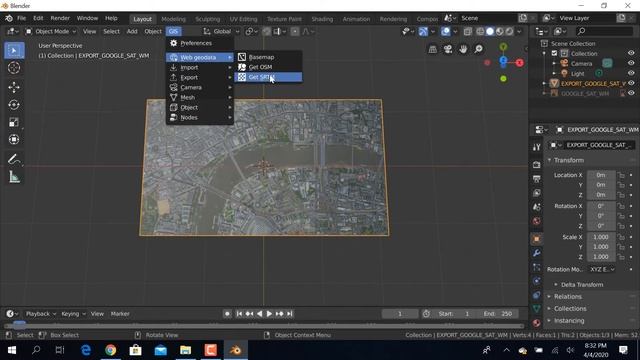This screenshot has width=640, height=360.
Task: Open the Playback dropdown in timeline
Action: click(40, 314)
